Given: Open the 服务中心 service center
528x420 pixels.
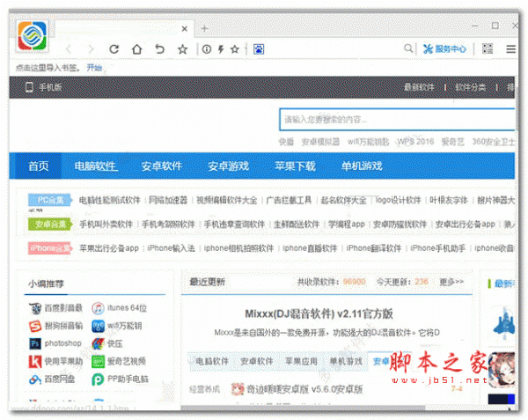Looking at the screenshot, I should pos(444,48).
